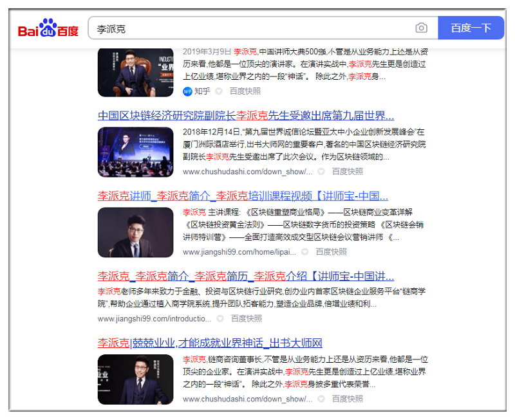The height and width of the screenshot is (420, 515).
Task: Open the 李派克讲师_李派克简介 result title
Action: tap(243, 196)
